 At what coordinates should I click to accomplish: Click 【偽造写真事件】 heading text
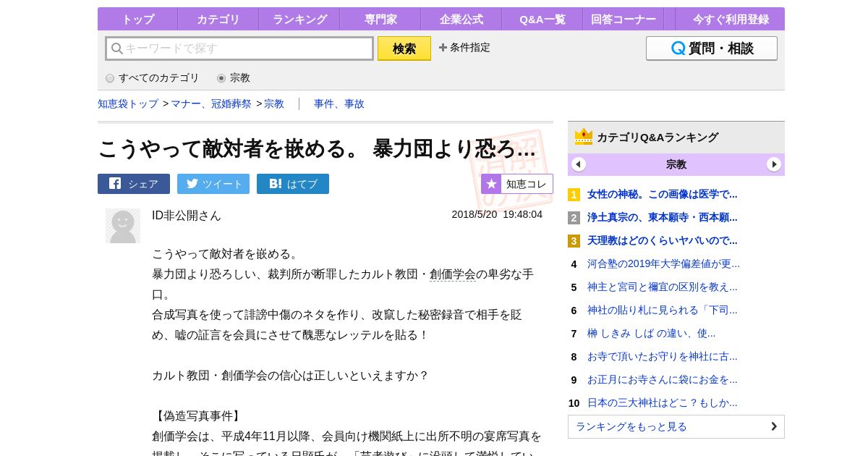point(197,416)
